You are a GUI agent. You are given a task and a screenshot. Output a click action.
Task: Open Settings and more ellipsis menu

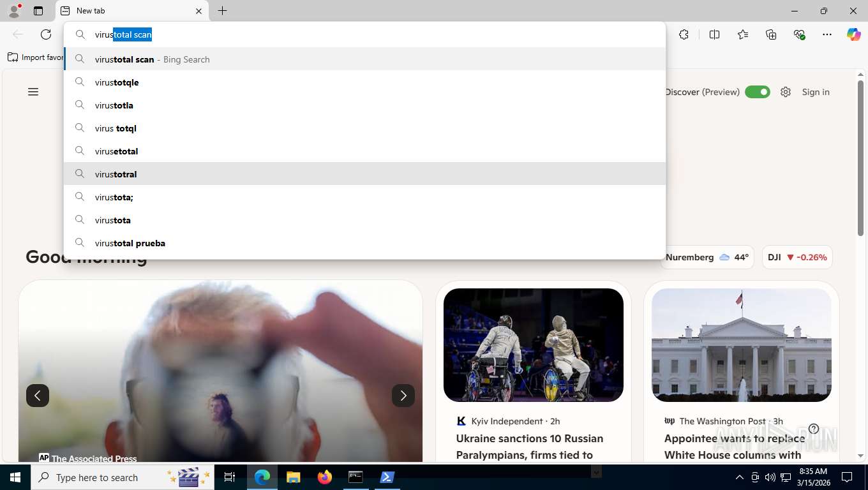(827, 34)
